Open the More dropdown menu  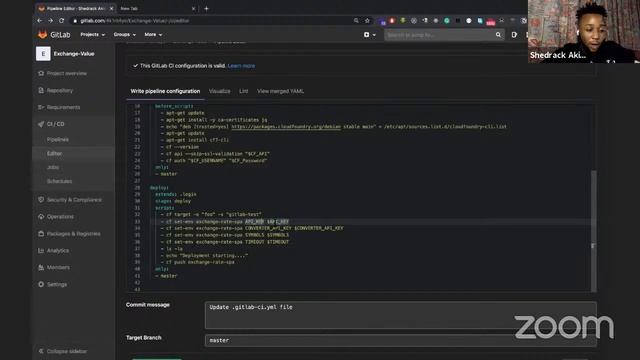(153, 35)
